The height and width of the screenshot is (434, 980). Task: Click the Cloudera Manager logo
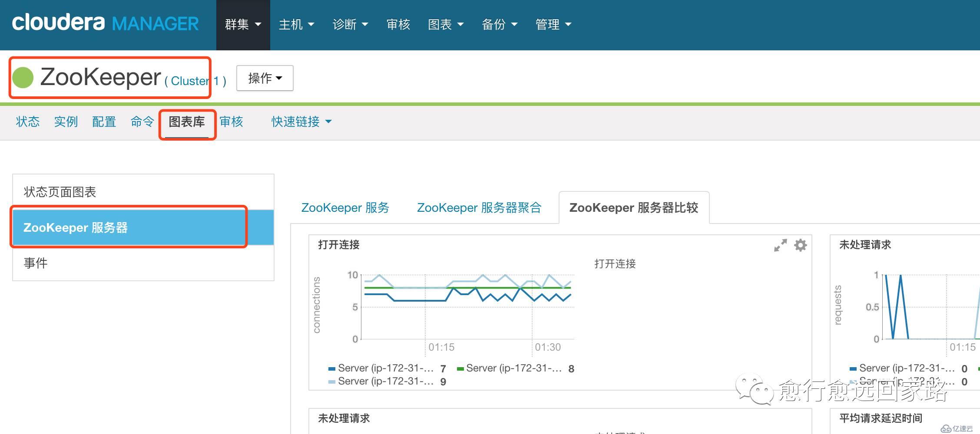(105, 23)
